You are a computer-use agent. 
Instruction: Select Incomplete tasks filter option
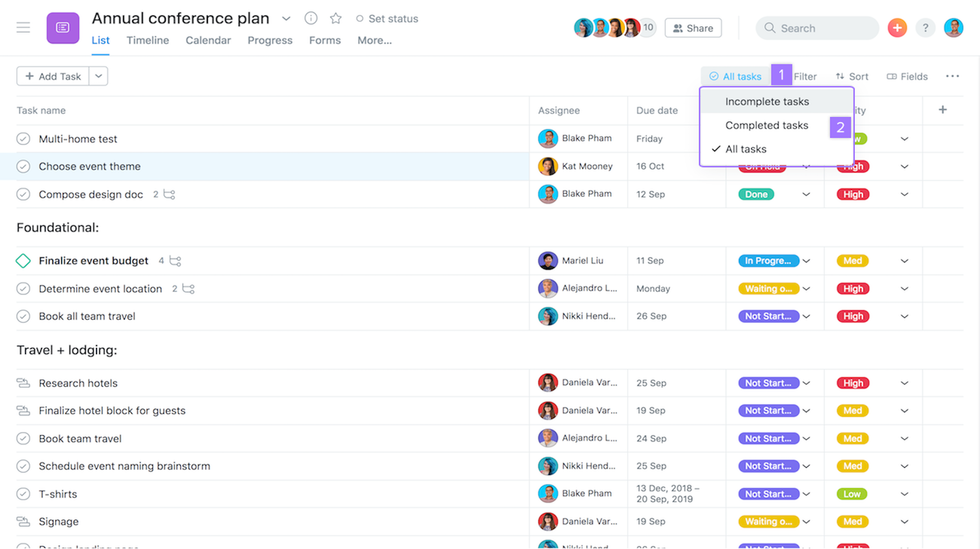click(767, 101)
